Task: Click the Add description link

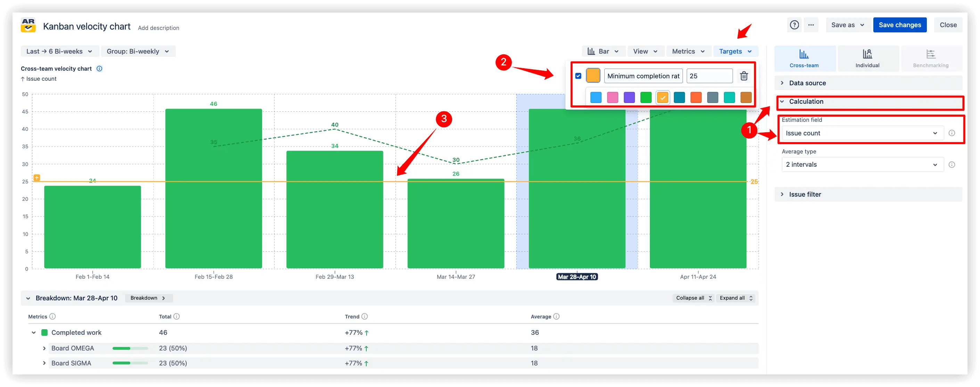Action: 158,27
